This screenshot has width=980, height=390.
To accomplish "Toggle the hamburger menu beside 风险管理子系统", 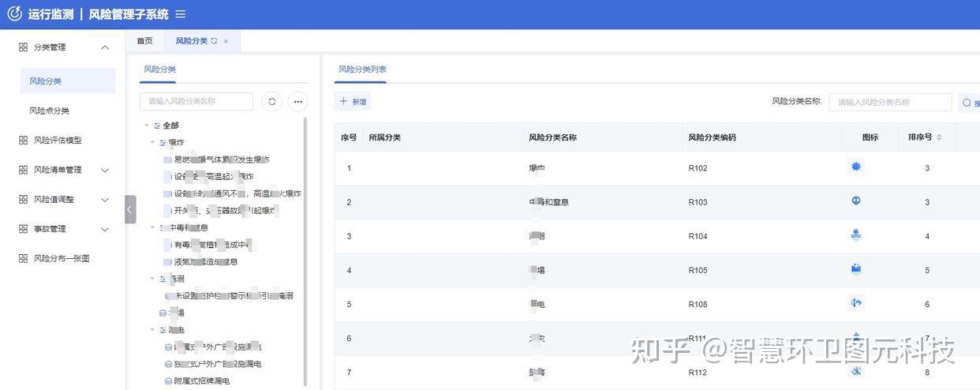I will pyautogui.click(x=181, y=14).
